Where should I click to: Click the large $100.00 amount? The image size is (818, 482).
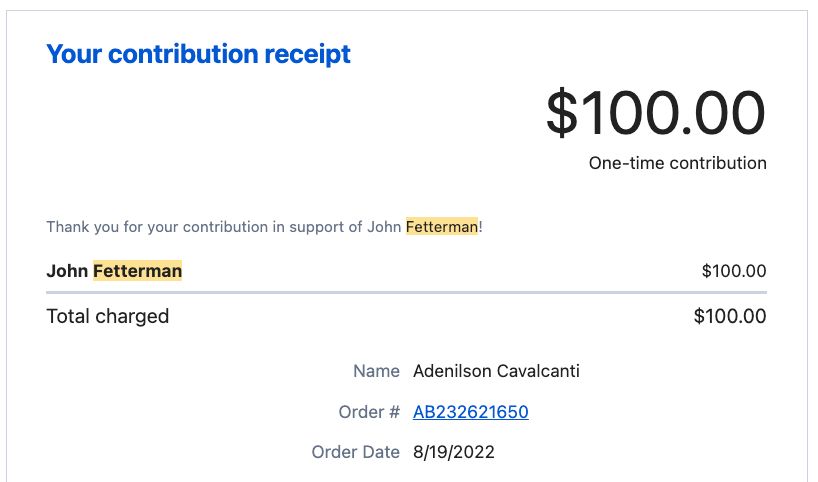(655, 113)
